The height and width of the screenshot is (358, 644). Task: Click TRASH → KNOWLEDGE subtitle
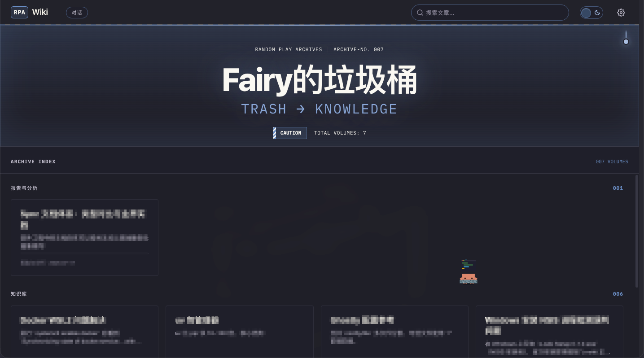point(319,109)
